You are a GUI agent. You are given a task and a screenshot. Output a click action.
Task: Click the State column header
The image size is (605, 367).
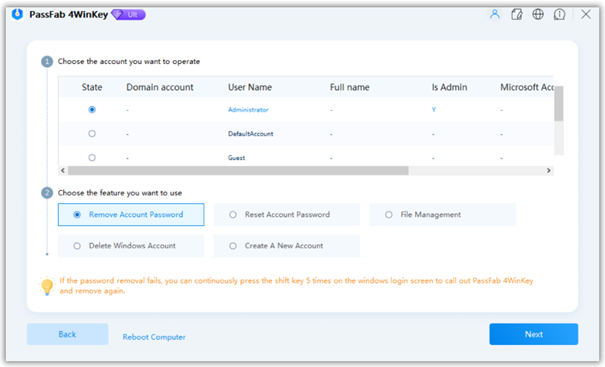pyautogui.click(x=92, y=87)
